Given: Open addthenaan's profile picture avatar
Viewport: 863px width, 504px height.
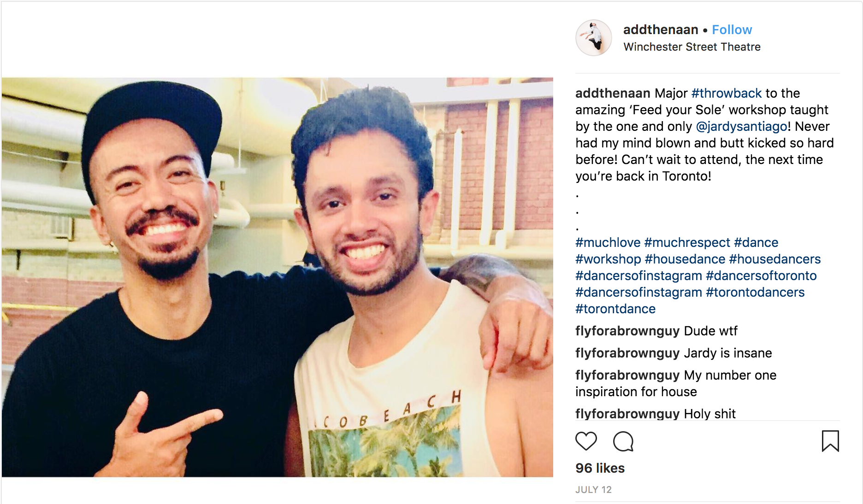Looking at the screenshot, I should point(594,38).
